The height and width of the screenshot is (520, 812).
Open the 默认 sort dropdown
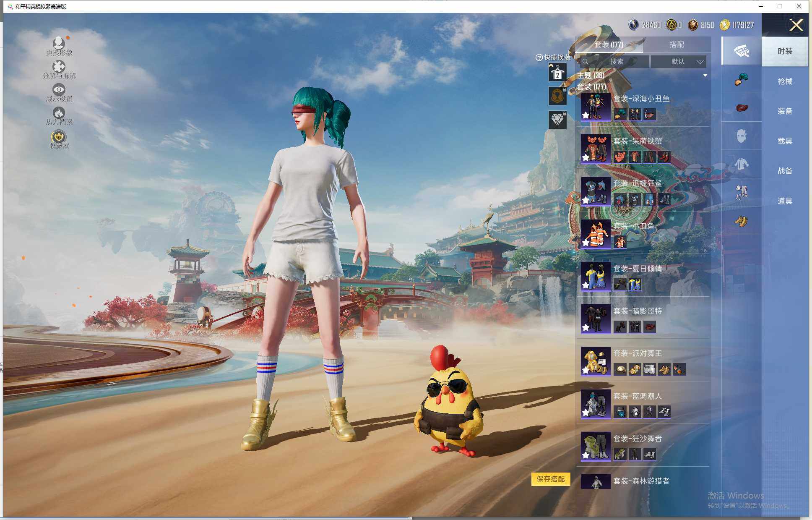pyautogui.click(x=679, y=62)
